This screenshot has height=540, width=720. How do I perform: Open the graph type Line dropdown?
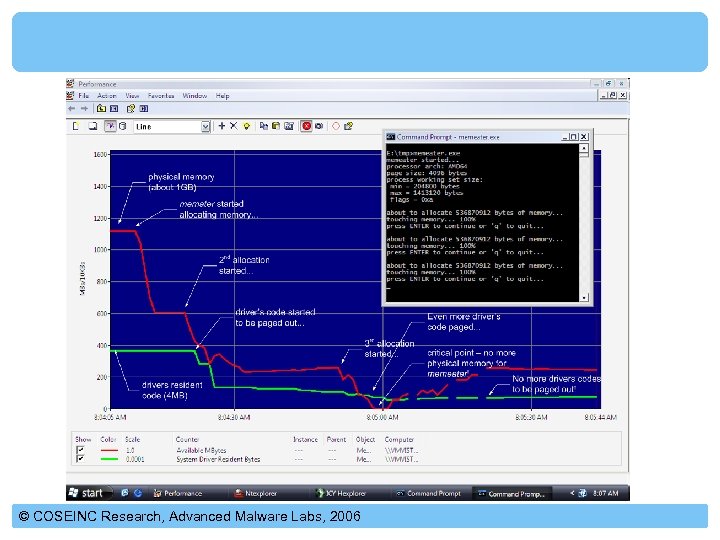coord(206,126)
